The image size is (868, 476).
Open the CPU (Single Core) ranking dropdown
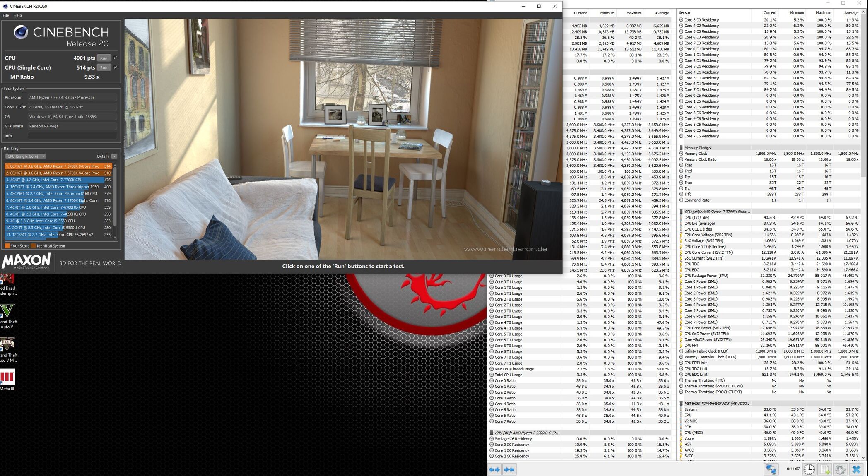(x=26, y=156)
